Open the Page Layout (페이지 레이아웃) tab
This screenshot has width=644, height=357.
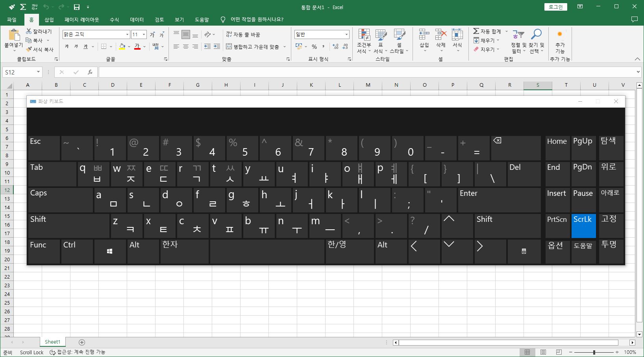(82, 19)
